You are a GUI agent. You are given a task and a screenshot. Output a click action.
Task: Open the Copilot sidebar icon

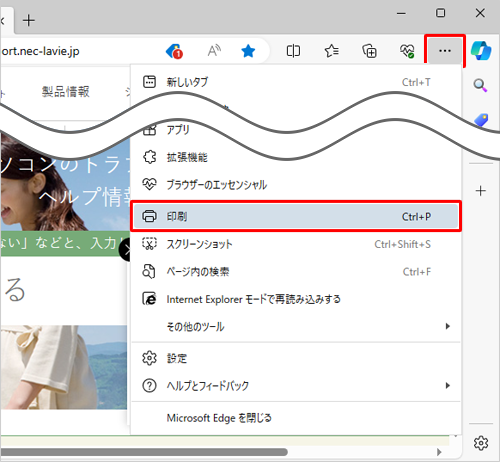pyautogui.click(x=481, y=51)
